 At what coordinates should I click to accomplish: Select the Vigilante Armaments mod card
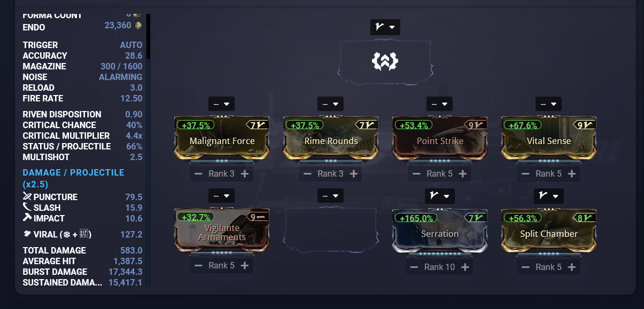[222, 230]
